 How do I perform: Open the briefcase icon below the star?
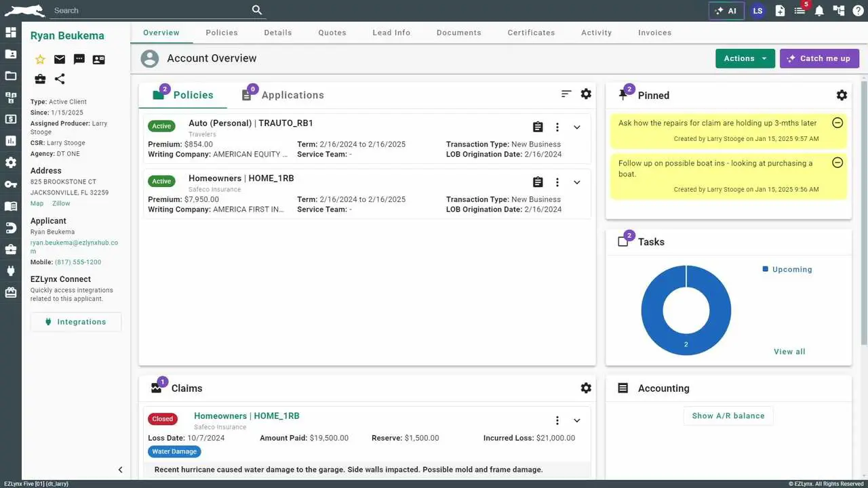click(x=40, y=79)
